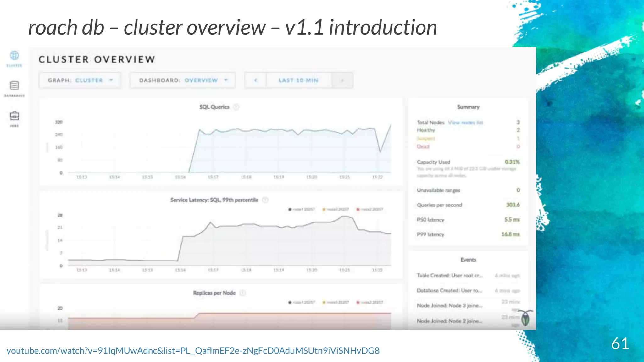Click the Dead nodes row label
The height and width of the screenshot is (362, 644).
(423, 147)
